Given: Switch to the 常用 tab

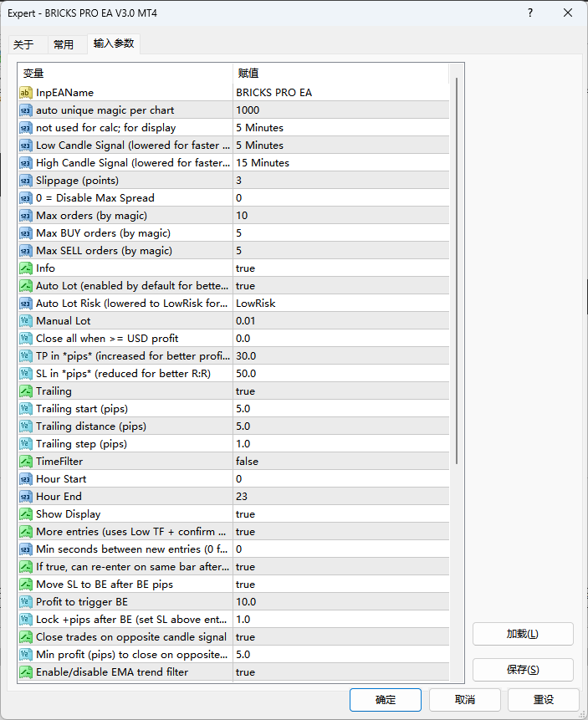Looking at the screenshot, I should pos(64,45).
